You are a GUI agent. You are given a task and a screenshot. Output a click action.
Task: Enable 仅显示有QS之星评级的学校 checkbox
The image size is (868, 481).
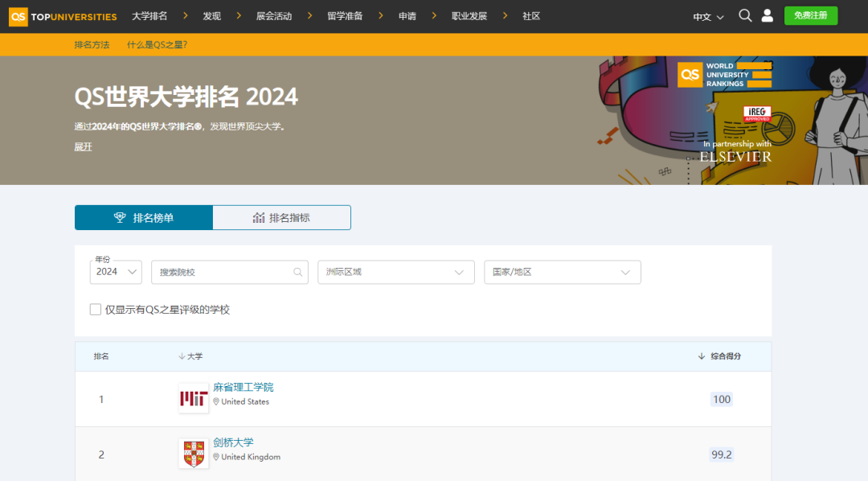pyautogui.click(x=96, y=310)
